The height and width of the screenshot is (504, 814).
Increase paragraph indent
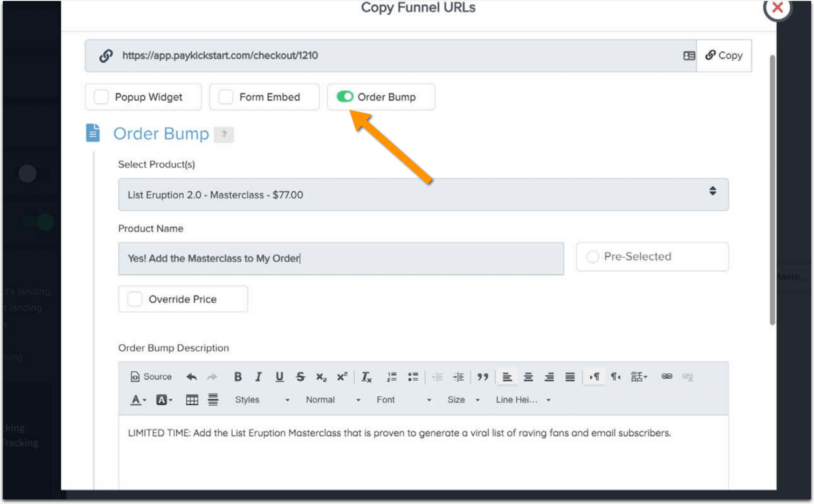(x=458, y=377)
